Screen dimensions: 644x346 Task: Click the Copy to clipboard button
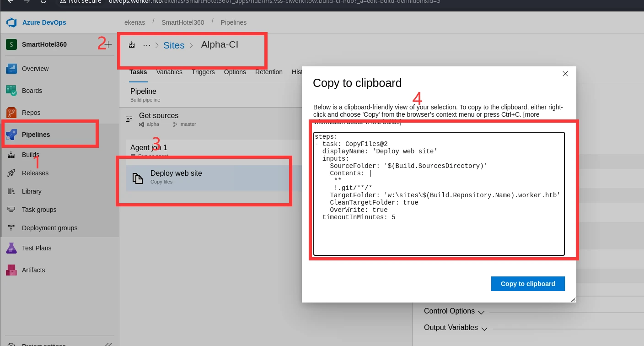(528, 284)
